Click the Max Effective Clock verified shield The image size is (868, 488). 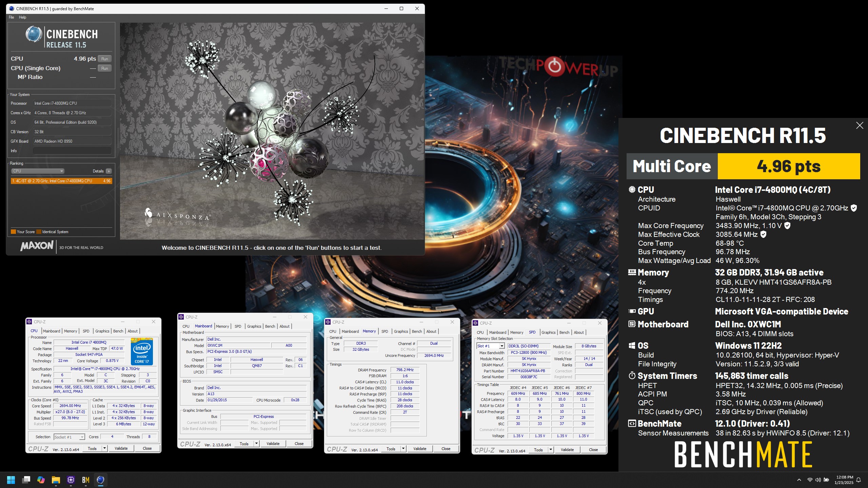click(x=763, y=235)
